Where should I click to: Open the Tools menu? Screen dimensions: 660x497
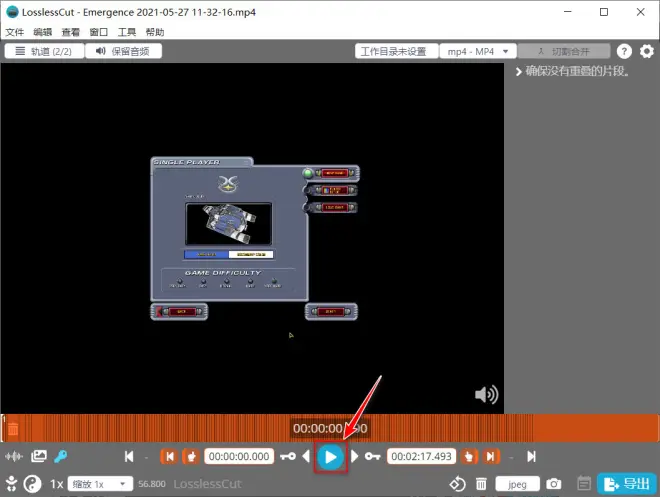127,32
